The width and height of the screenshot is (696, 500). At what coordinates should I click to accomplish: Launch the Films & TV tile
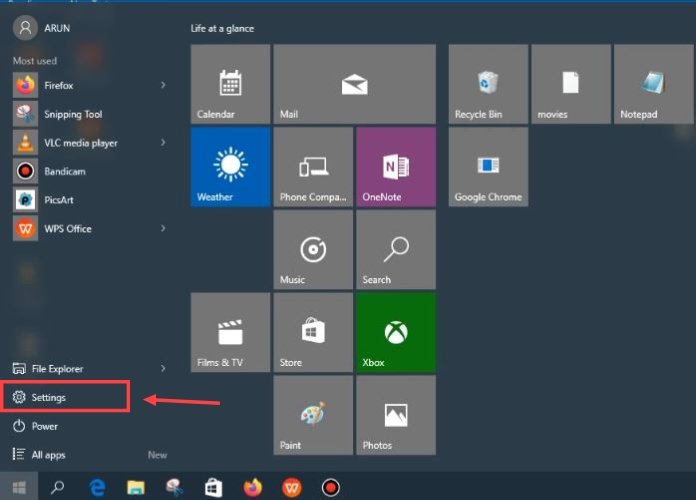tap(230, 332)
